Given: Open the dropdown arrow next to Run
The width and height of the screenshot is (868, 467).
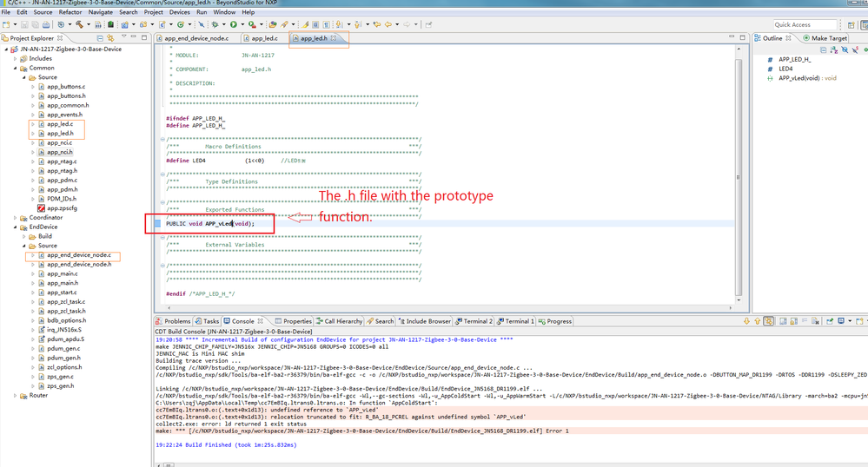Looking at the screenshot, I should (x=242, y=24).
